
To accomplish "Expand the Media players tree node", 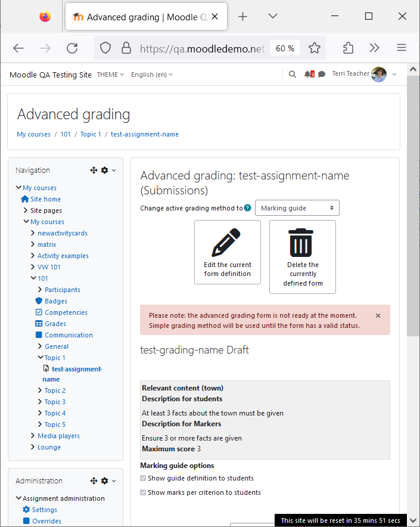I will click(33, 436).
